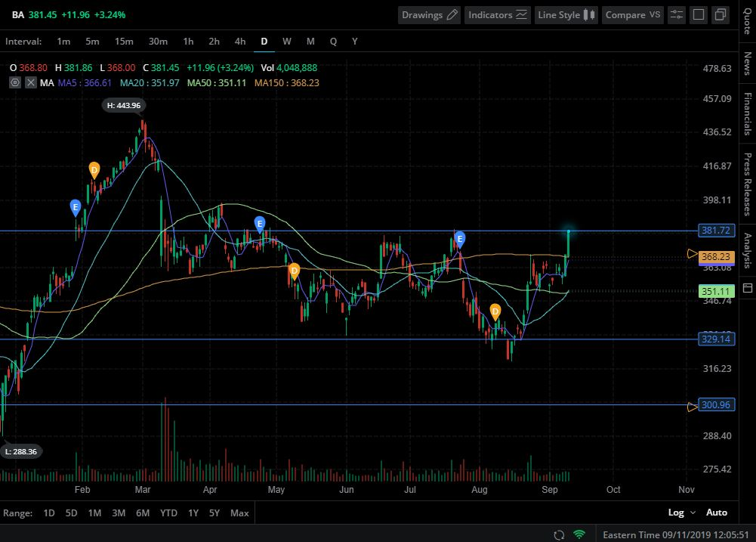Click the refresh icon in status bar
The image size is (756, 542).
(559, 534)
